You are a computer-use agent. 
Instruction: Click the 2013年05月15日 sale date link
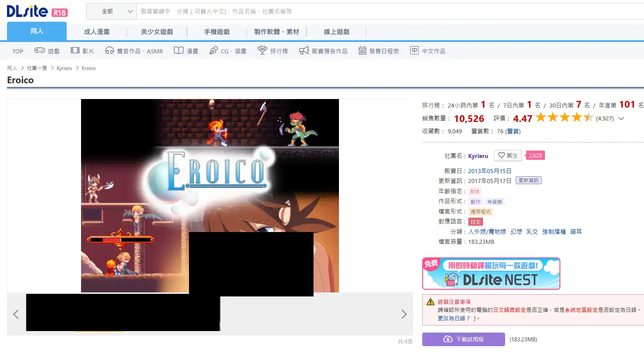click(490, 171)
